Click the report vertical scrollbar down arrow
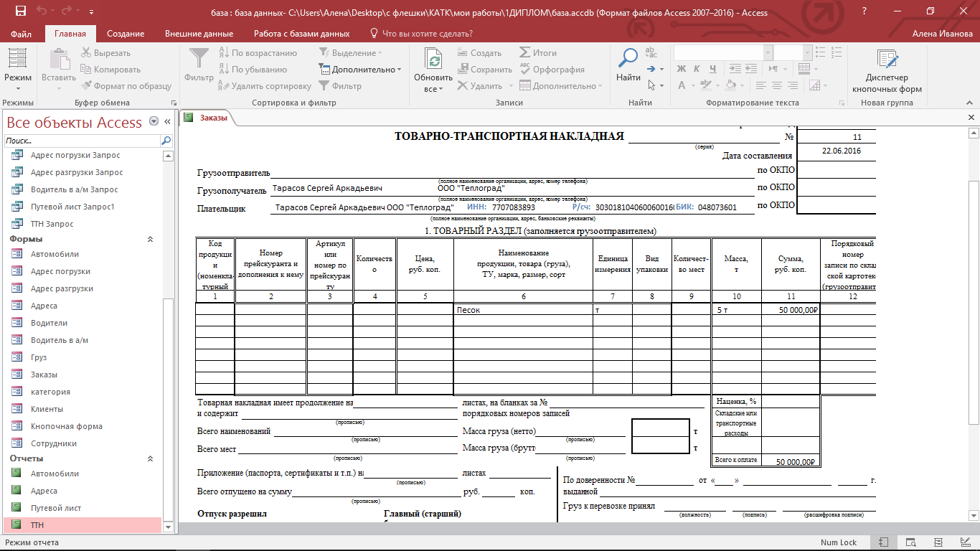The image size is (980, 551). pyautogui.click(x=974, y=515)
